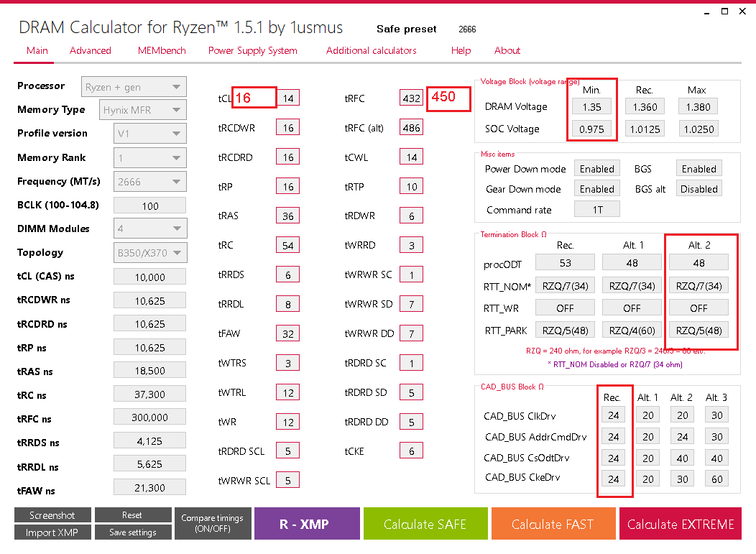Image resolution: width=756 pixels, height=554 pixels.
Task: Open the MEMbench tab
Action: point(162,50)
